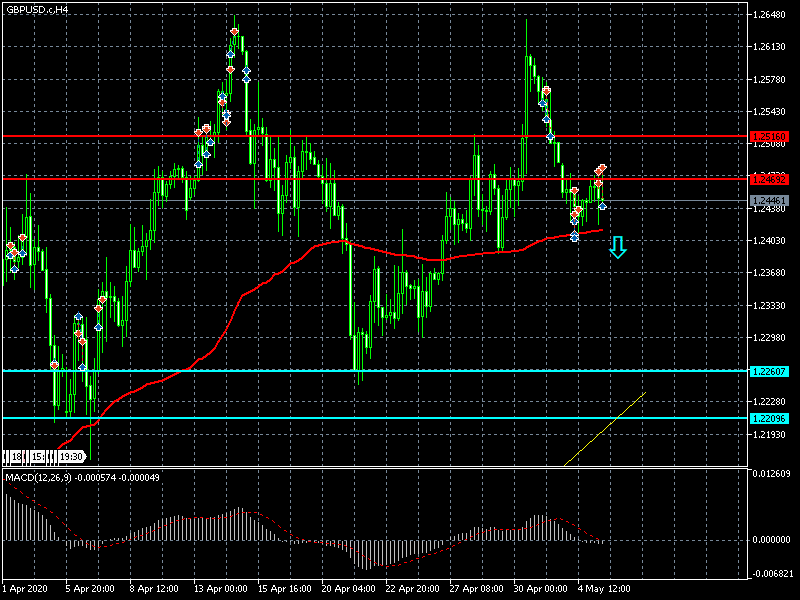
Task: Select the 27 Apr 08:00 time label
Action: tap(477, 587)
